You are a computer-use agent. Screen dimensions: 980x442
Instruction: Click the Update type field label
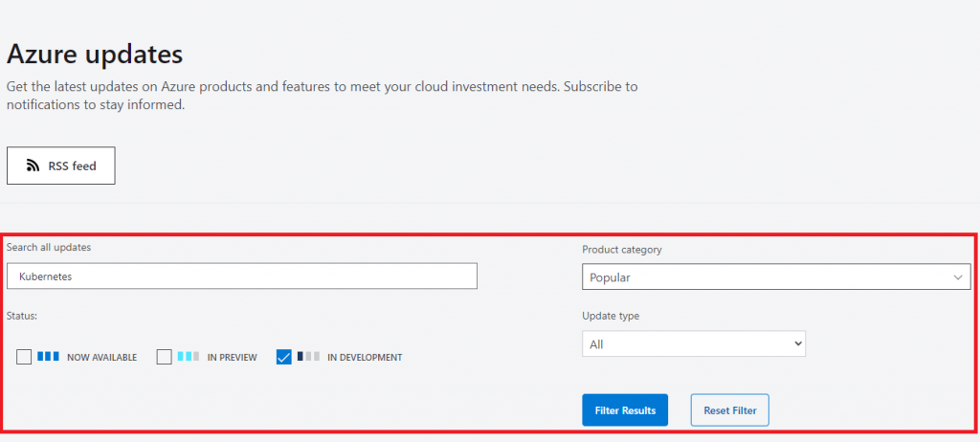[x=611, y=316]
